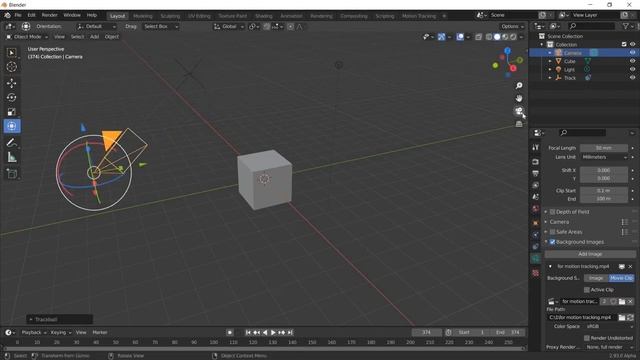640x360 pixels.
Task: Adjust the Clip Start value field
Action: pyautogui.click(x=604, y=191)
